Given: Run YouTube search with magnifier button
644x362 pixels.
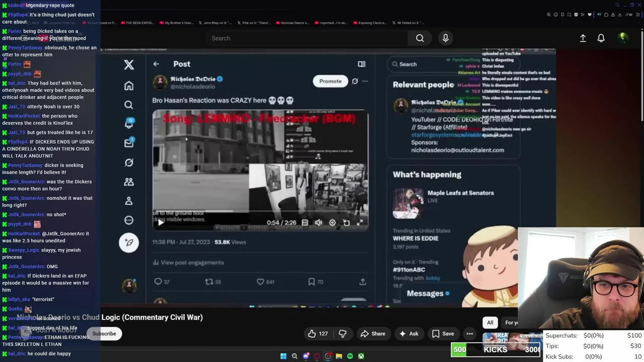Looking at the screenshot, I should tap(420, 38).
